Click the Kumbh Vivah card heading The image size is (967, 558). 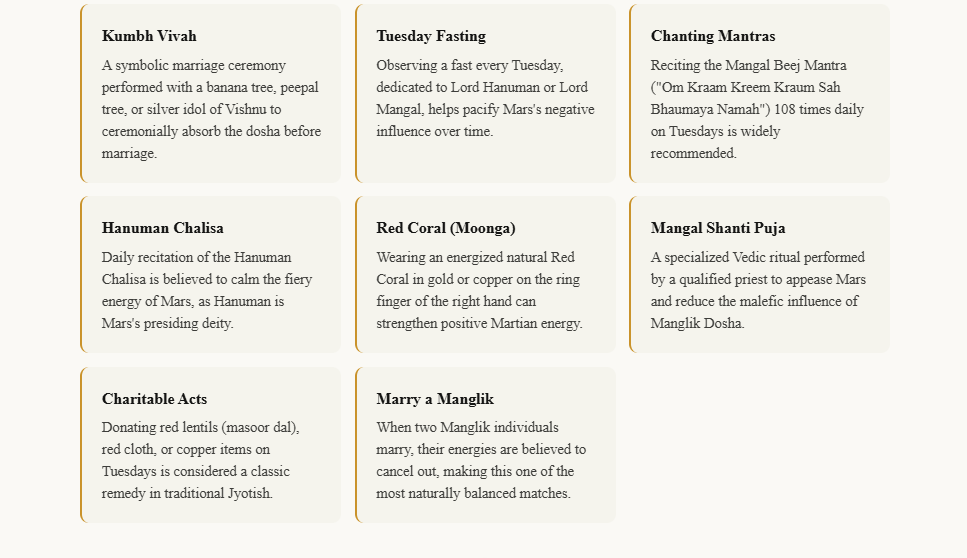(149, 36)
